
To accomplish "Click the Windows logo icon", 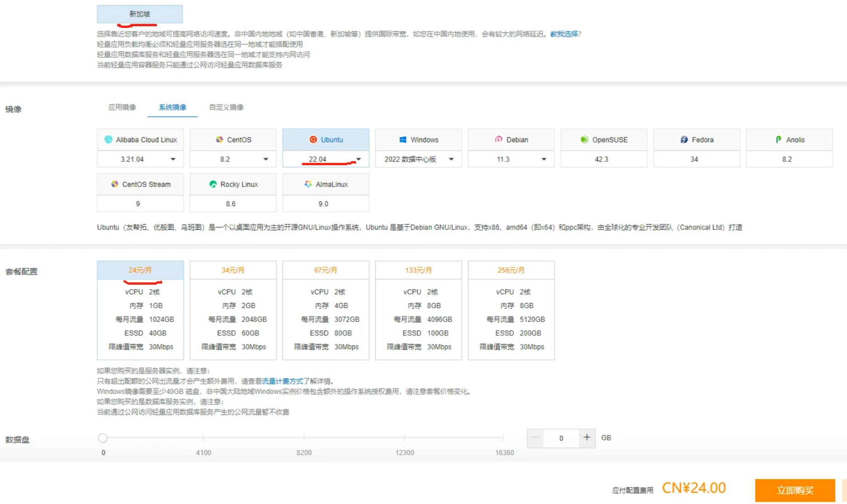I will pyautogui.click(x=403, y=139).
